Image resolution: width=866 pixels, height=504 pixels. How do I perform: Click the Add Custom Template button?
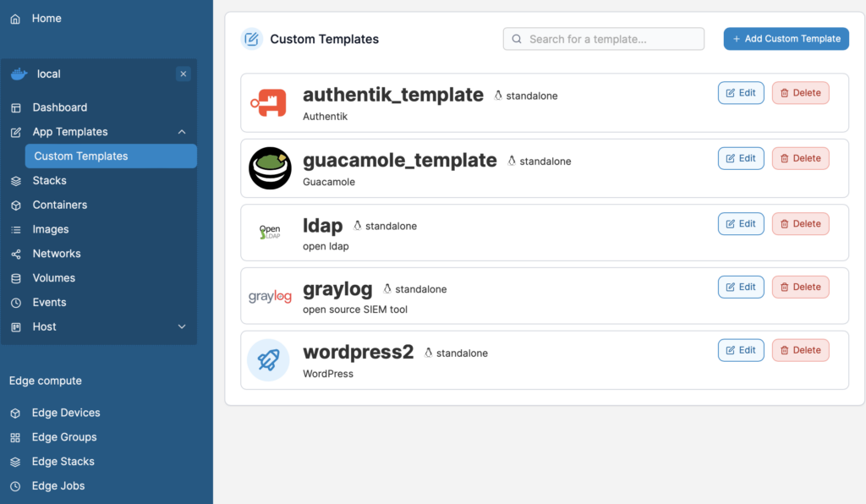pos(786,39)
